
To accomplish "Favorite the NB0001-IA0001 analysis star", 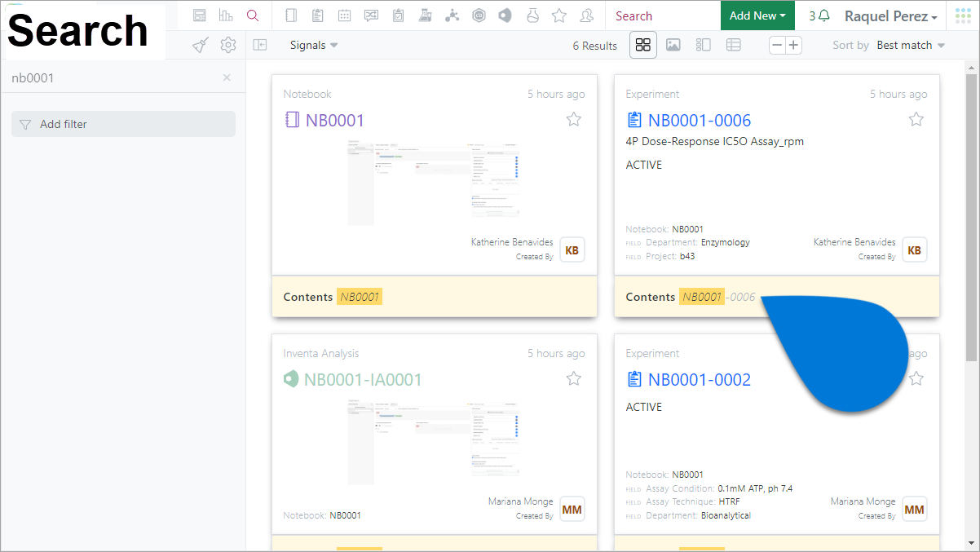I will pyautogui.click(x=574, y=378).
